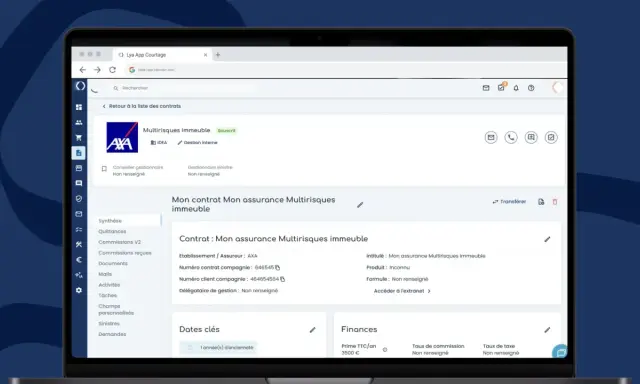Image resolution: width=640 pixels, height=384 pixels.
Task: Open the Sinistres section
Action: click(109, 324)
